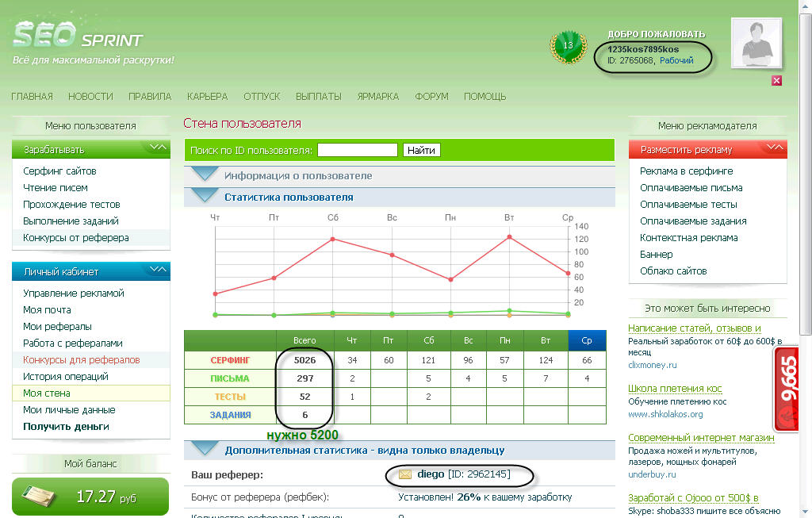Click the user ID search field
The height and width of the screenshot is (518, 812).
(x=358, y=150)
